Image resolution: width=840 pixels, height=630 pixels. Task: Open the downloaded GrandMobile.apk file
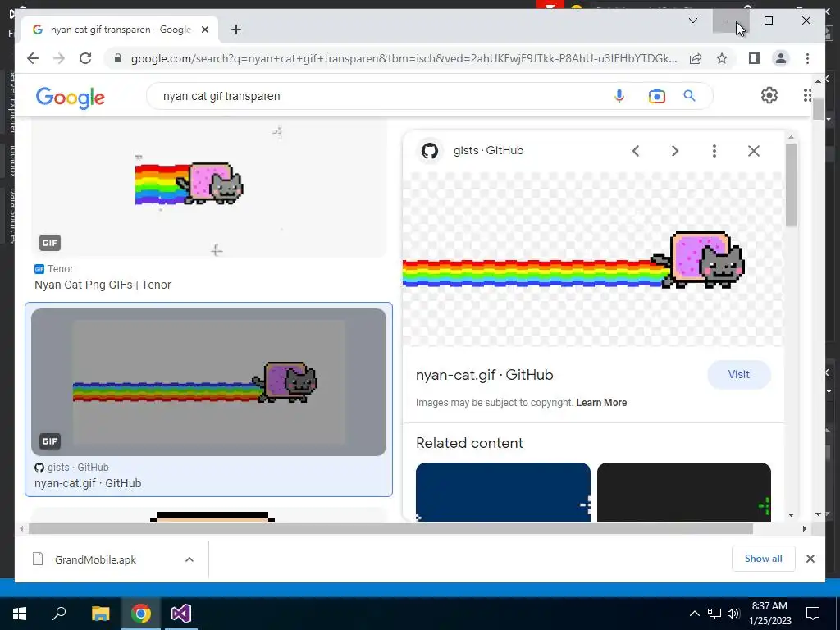(95, 559)
